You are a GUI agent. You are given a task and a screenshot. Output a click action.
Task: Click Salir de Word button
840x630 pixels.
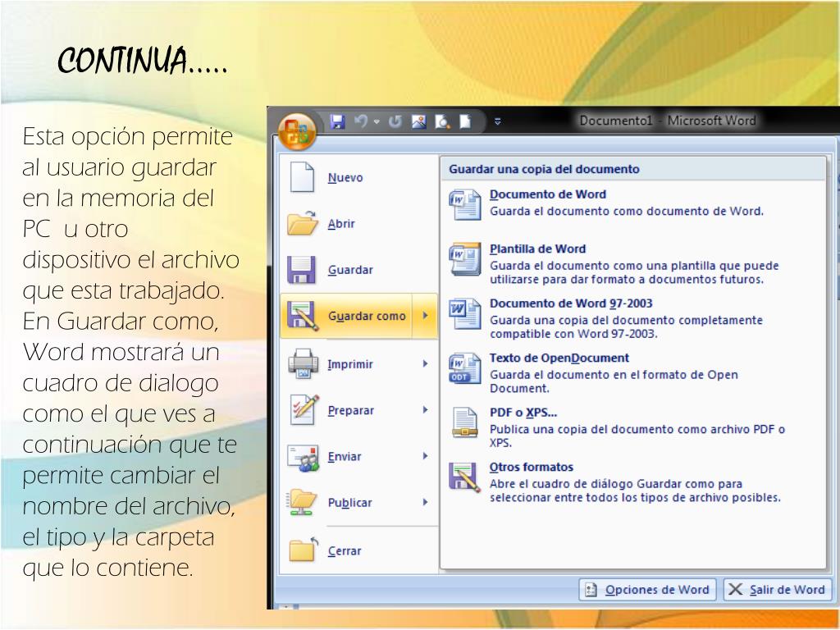pyautogui.click(x=778, y=590)
